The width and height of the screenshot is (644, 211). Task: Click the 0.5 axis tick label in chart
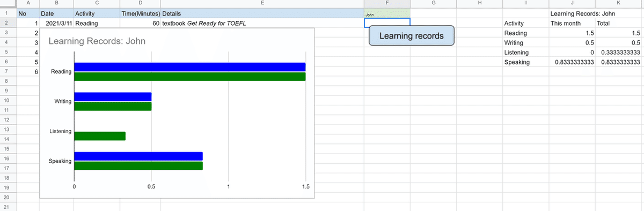[151, 187]
